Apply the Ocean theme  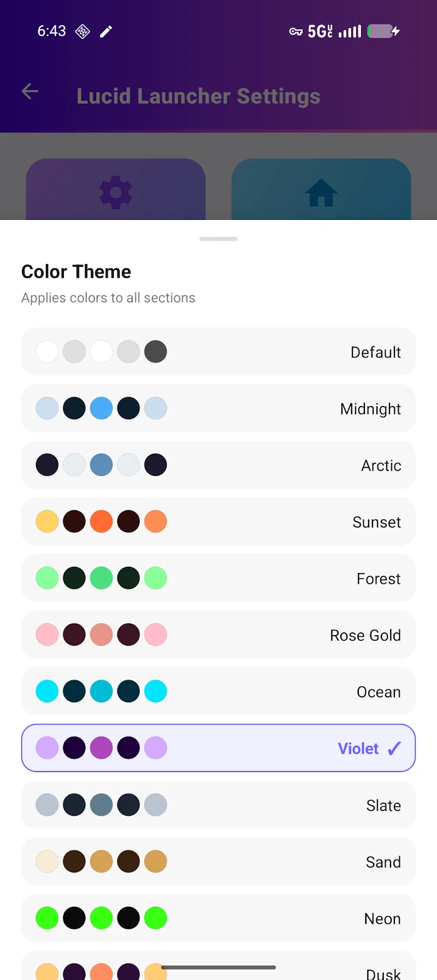pos(218,691)
